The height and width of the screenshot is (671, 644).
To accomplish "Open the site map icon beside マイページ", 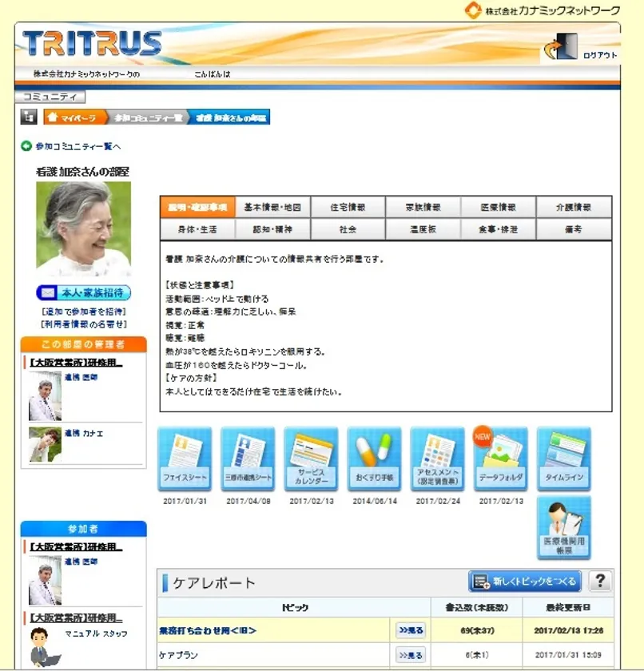I will point(29,117).
